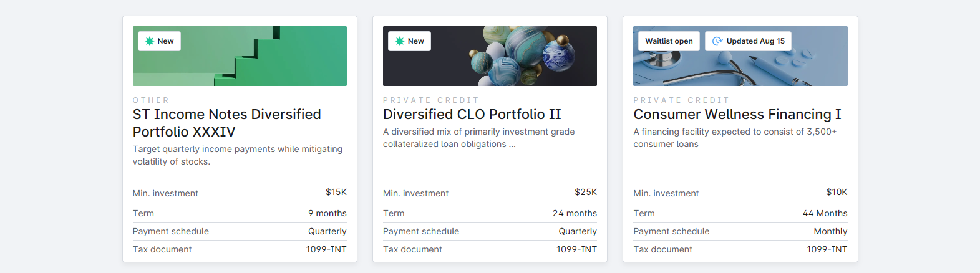The image size is (980, 273).
Task: Click the Updated Aug 15 badge
Action: pos(749,41)
